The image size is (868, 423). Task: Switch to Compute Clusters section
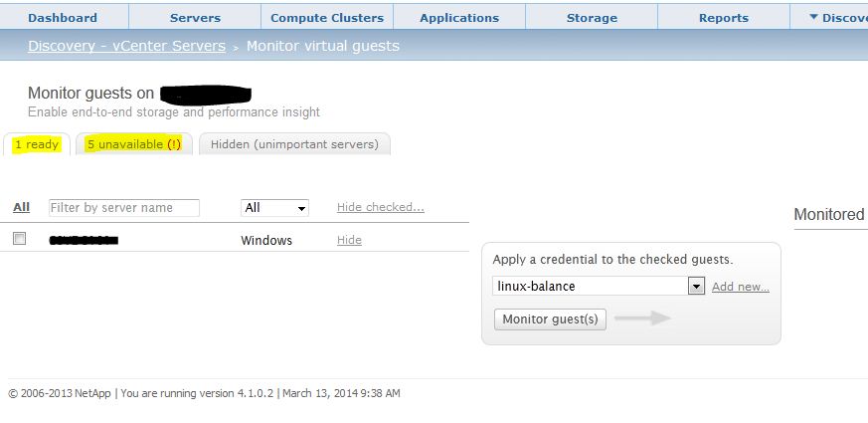tap(327, 17)
